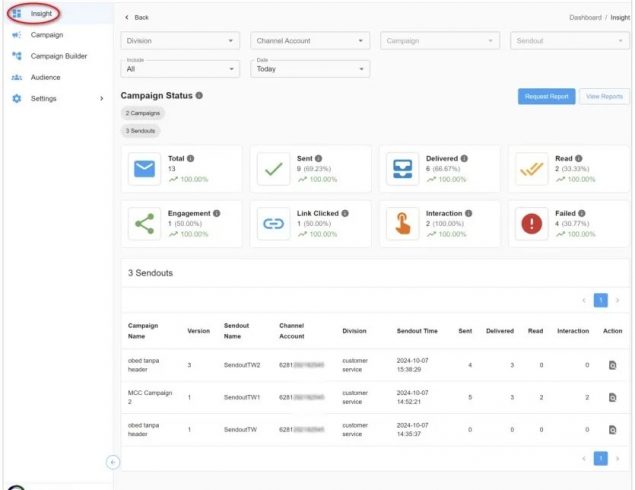Viewport: 635px width, 490px height.
Task: Select page 1 in the top pagination
Action: click(601, 299)
